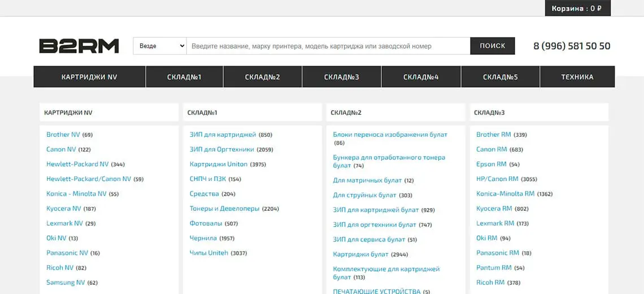This screenshot has width=644, height=294.
Task: Open Panasonic RM category link
Action: point(498,253)
